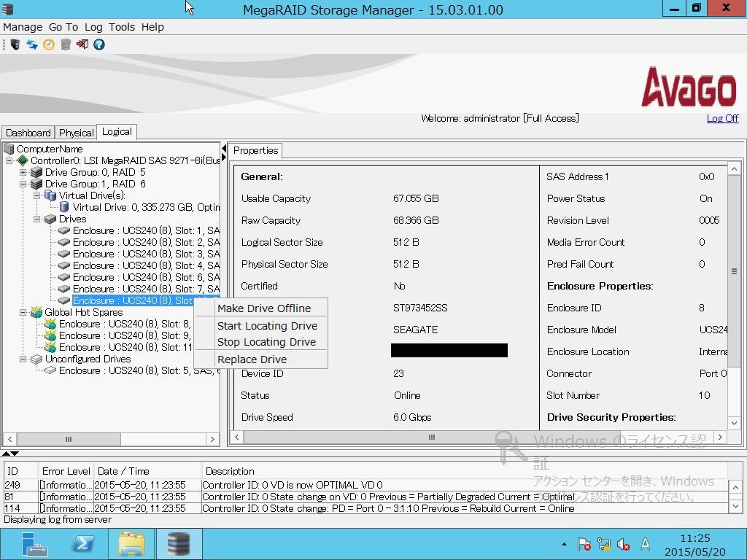Click the yellow clock toolbar icon
This screenshot has height=560, width=747.
pyautogui.click(x=49, y=44)
